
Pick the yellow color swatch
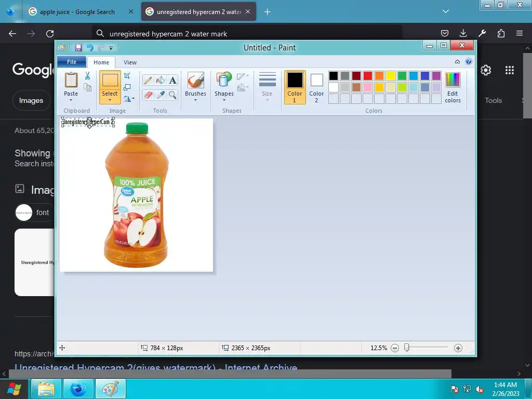pyautogui.click(x=391, y=76)
